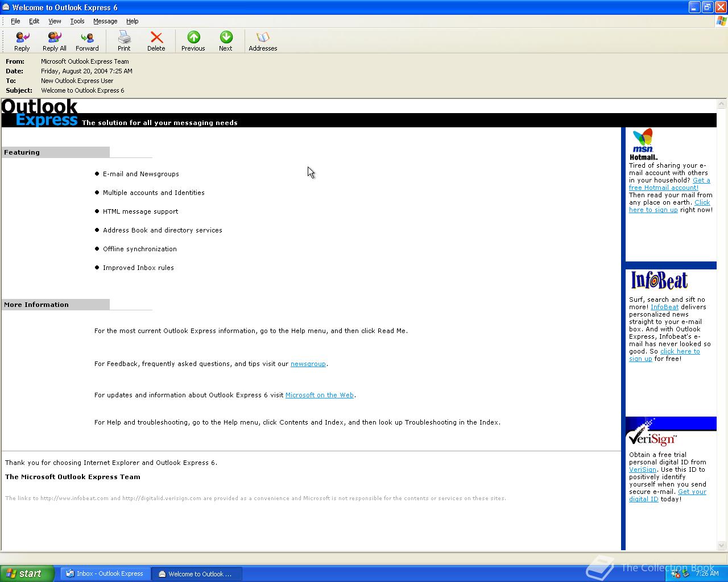728x582 pixels.
Task: Click the MSN Hotmail butterfly logo
Action: (x=643, y=144)
